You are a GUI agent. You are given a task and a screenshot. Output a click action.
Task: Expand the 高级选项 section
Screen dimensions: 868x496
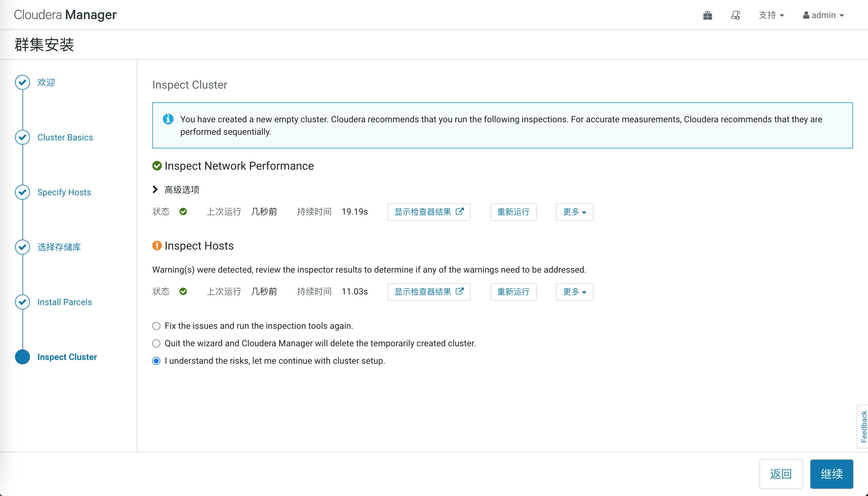point(155,190)
